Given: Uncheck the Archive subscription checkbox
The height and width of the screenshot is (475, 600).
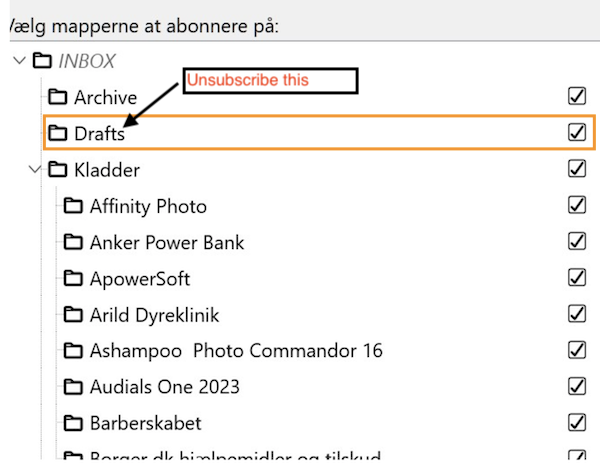Looking at the screenshot, I should [576, 96].
